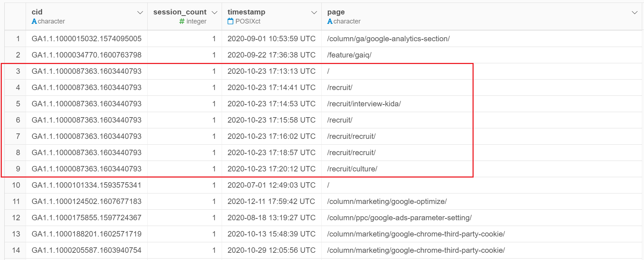Select the page column header label

coord(336,12)
